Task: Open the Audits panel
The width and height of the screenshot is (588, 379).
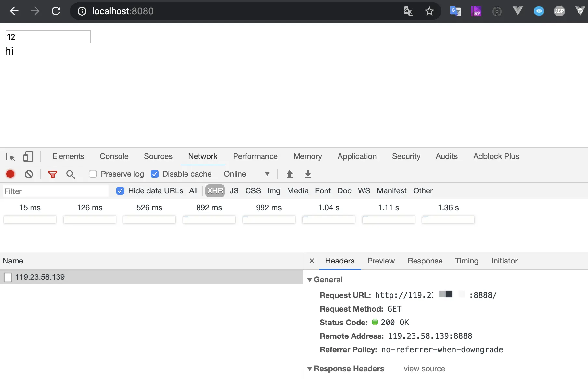Action: click(x=447, y=156)
